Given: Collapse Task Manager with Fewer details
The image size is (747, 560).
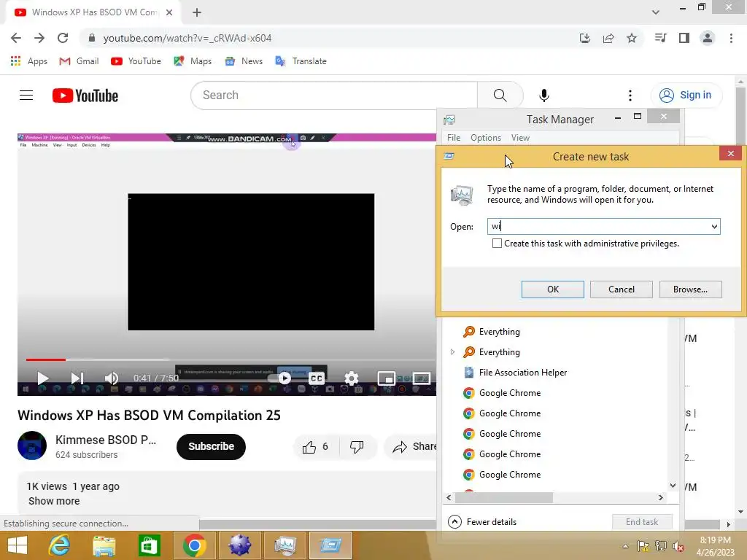Looking at the screenshot, I should pyautogui.click(x=483, y=522).
